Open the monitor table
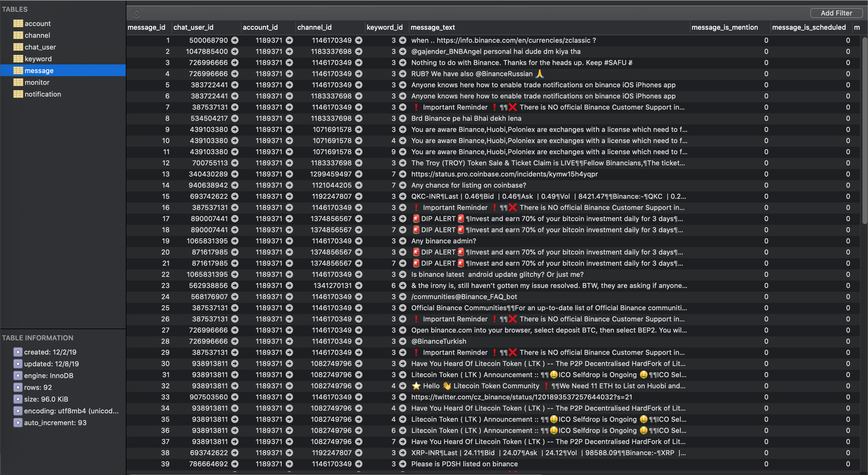 [x=37, y=83]
